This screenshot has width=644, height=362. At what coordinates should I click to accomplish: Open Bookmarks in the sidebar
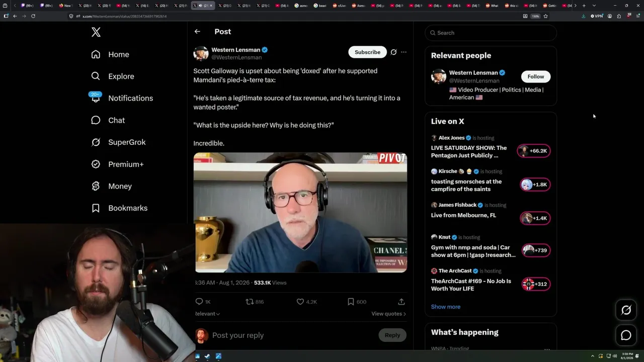point(119,208)
